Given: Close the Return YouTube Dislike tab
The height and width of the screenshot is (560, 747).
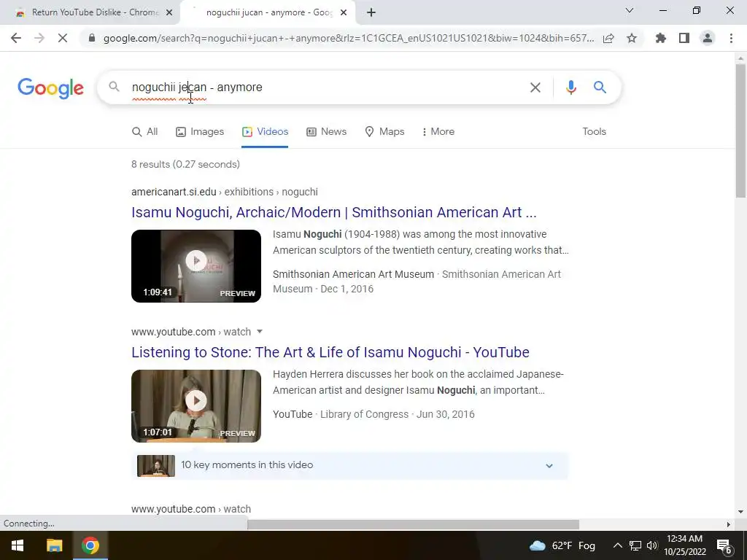Looking at the screenshot, I should 169,12.
